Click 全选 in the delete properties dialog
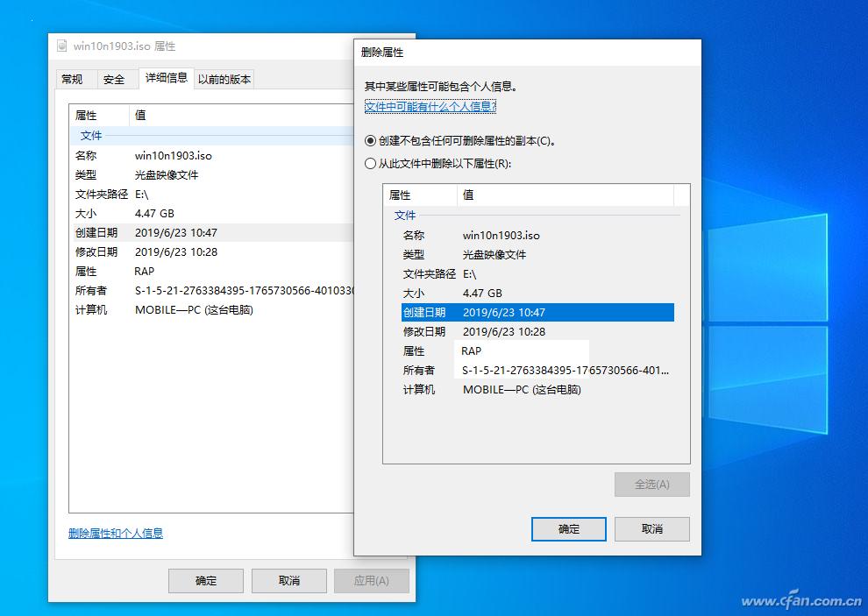Screen dimensions: 868x616 (x=651, y=484)
